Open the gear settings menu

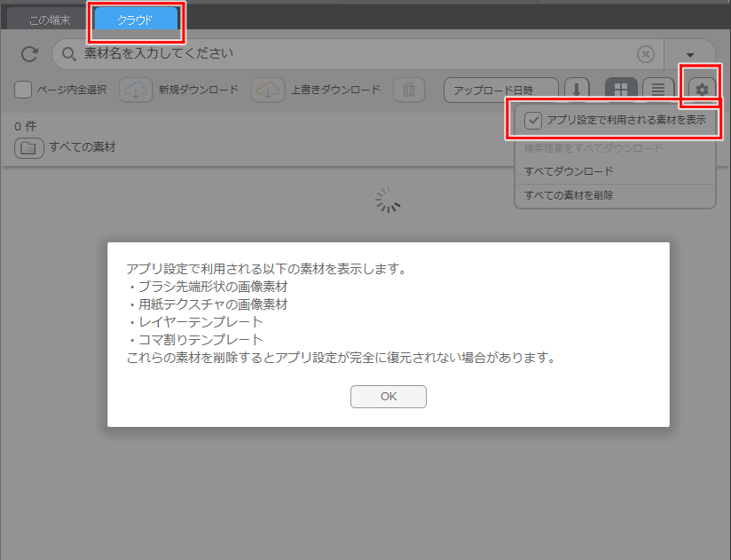[x=702, y=89]
